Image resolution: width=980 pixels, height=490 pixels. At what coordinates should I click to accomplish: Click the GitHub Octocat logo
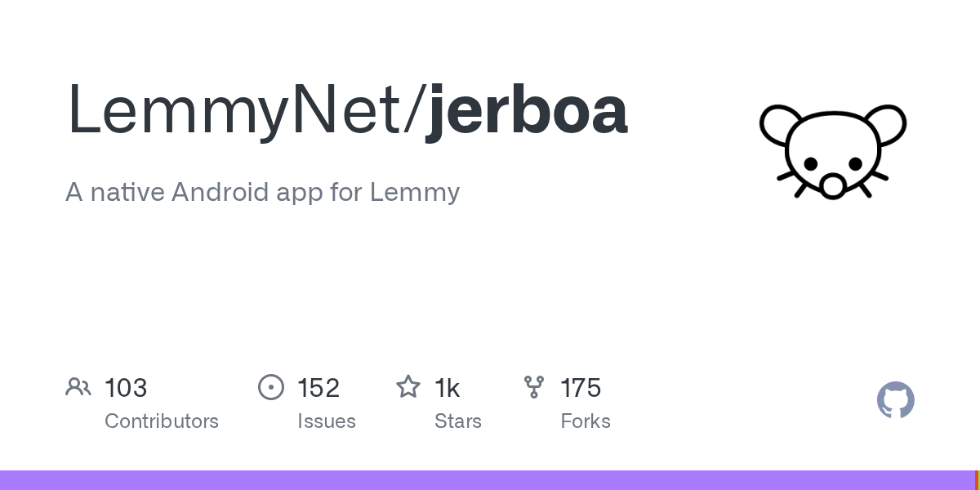click(x=895, y=400)
